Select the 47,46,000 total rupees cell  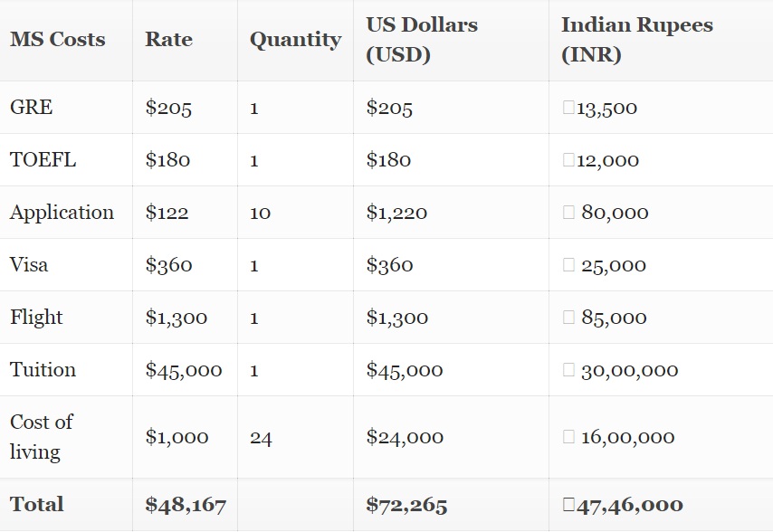tap(629, 505)
